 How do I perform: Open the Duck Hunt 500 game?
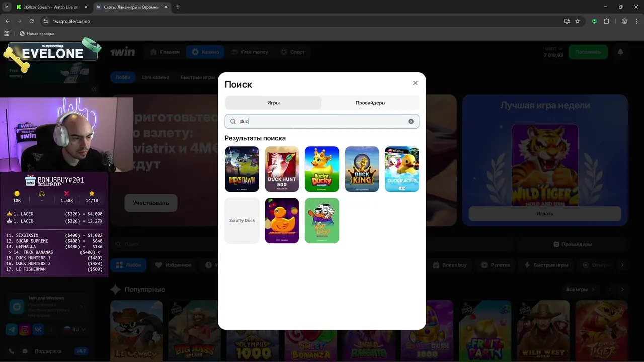(282, 169)
